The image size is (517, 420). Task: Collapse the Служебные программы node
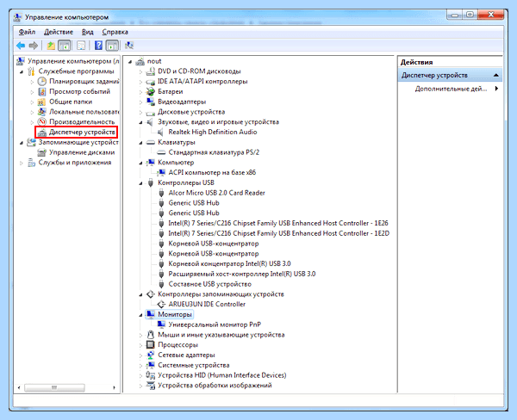point(22,71)
